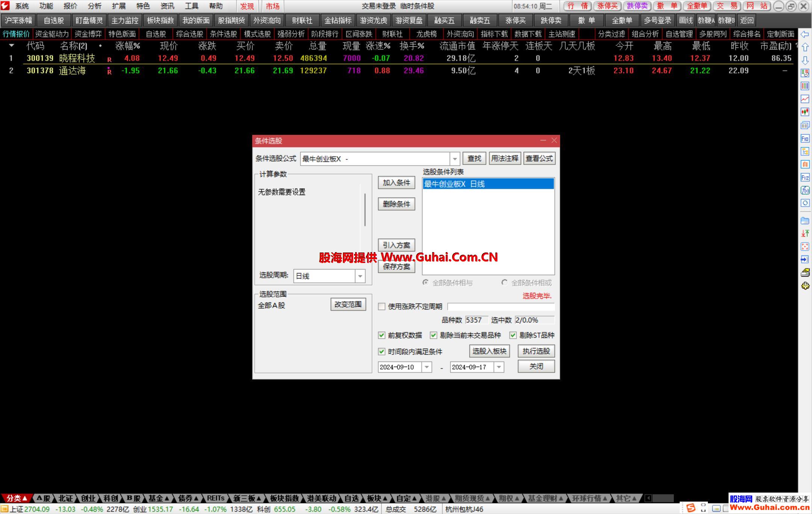Open the candlestick K-line chart icon

(x=805, y=112)
